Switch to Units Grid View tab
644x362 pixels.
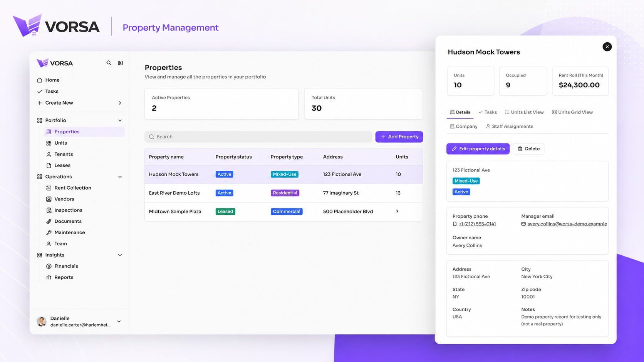(x=572, y=112)
